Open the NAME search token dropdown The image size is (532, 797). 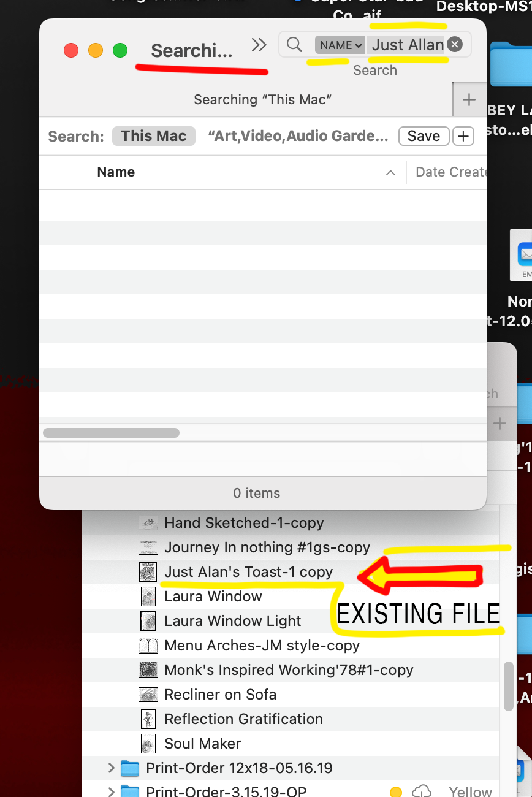coord(340,45)
